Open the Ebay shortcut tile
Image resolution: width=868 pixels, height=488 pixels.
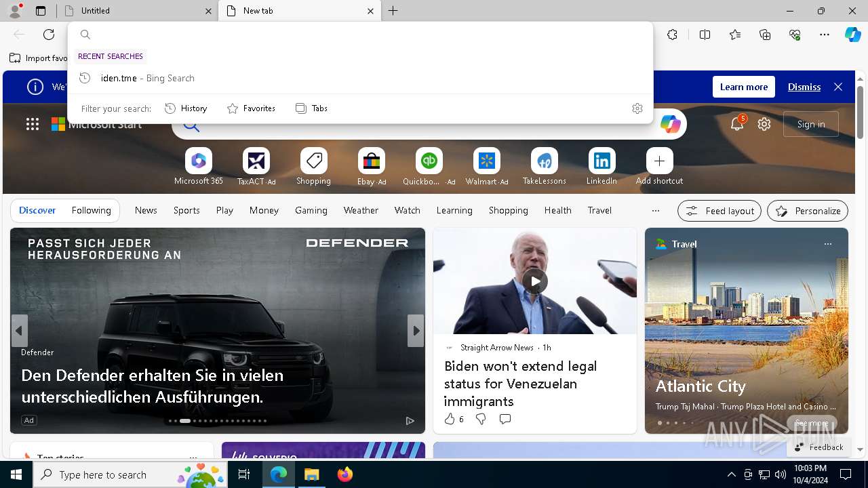point(372,167)
